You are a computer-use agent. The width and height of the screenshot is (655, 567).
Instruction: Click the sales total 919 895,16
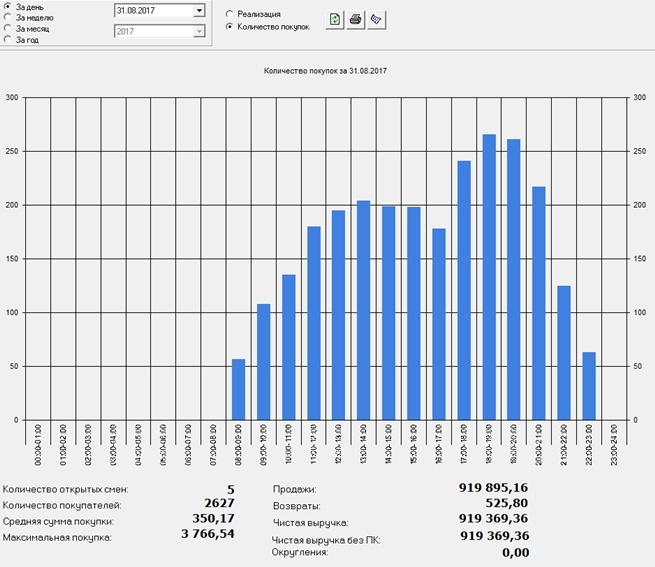[x=493, y=488]
